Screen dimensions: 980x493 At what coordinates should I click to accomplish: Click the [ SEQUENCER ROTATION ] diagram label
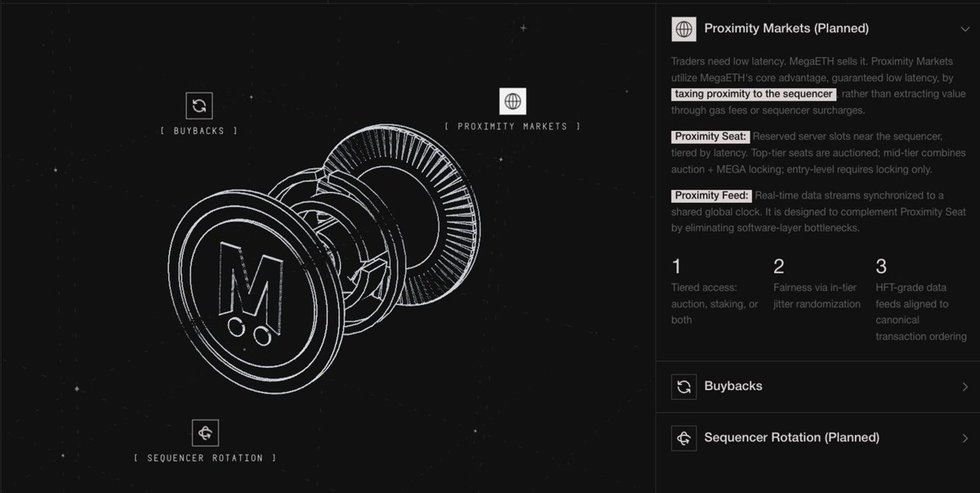tap(205, 458)
